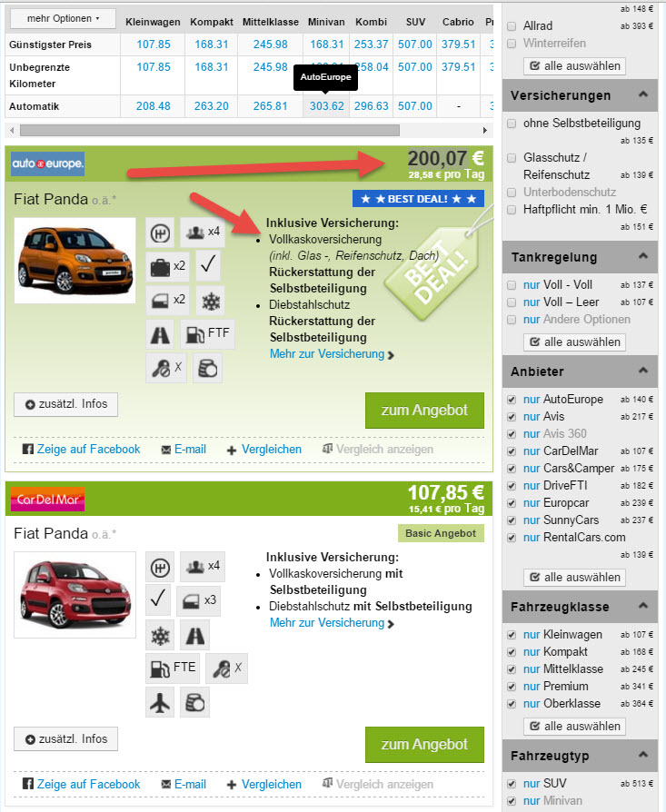
Task: Click doors x2 icon in AutoEurope offer
Action: [168, 301]
